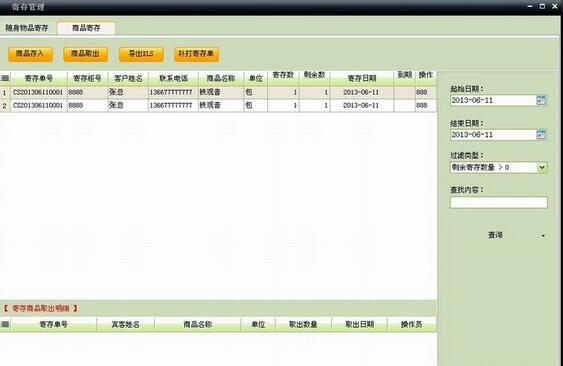Screen dimensions: 563x366
Task: Click cabinet number 8888 in row 2
Action: point(76,106)
